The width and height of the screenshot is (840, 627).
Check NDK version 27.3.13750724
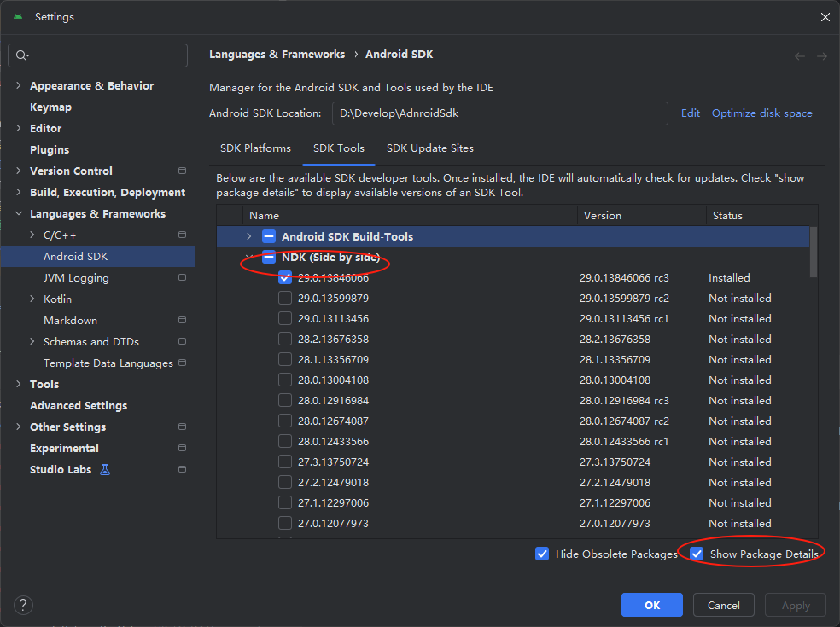point(285,462)
